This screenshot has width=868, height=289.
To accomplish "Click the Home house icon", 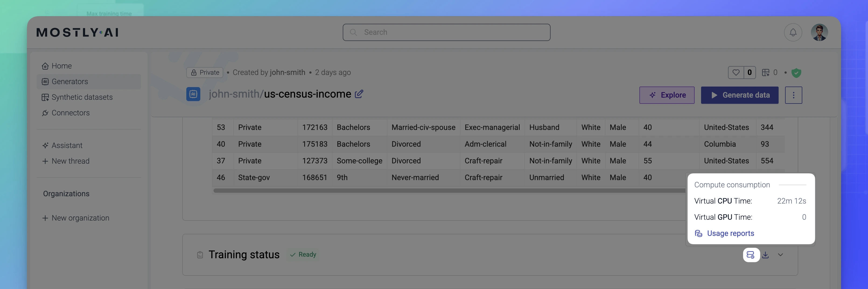I will pyautogui.click(x=45, y=66).
